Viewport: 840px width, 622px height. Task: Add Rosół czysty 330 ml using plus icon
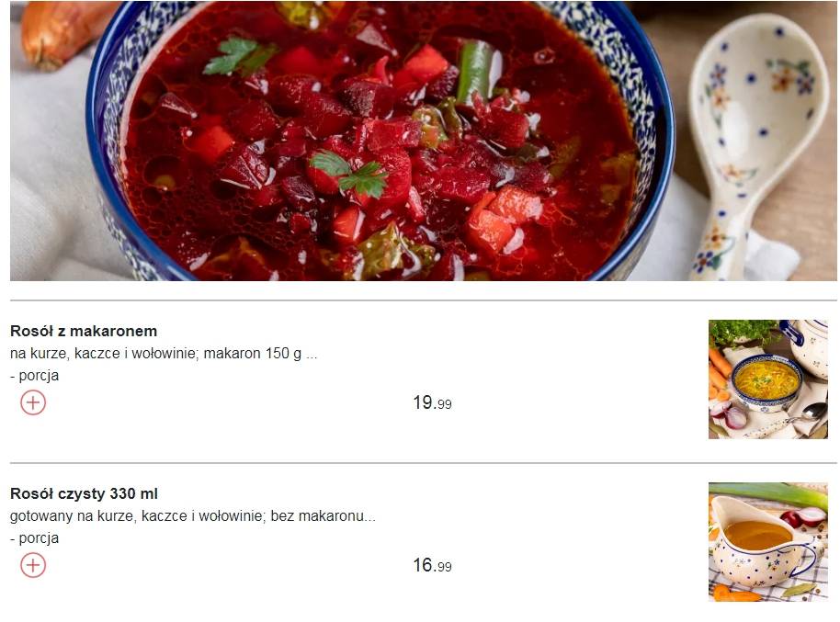[x=33, y=565]
